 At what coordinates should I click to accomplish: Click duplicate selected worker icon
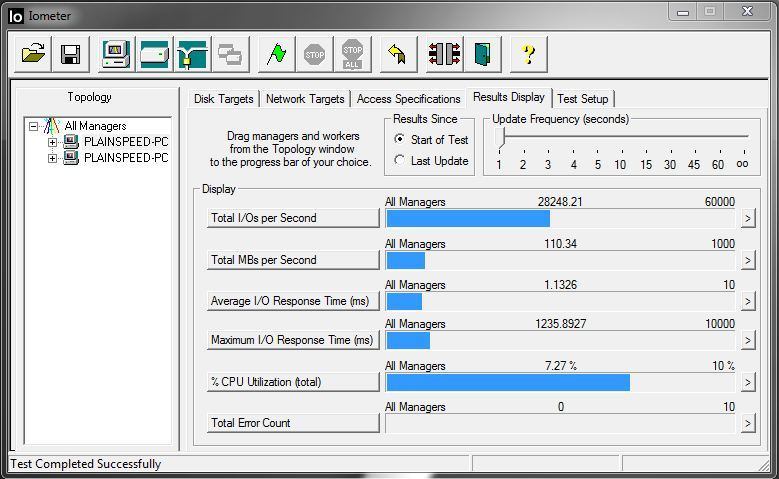point(230,54)
